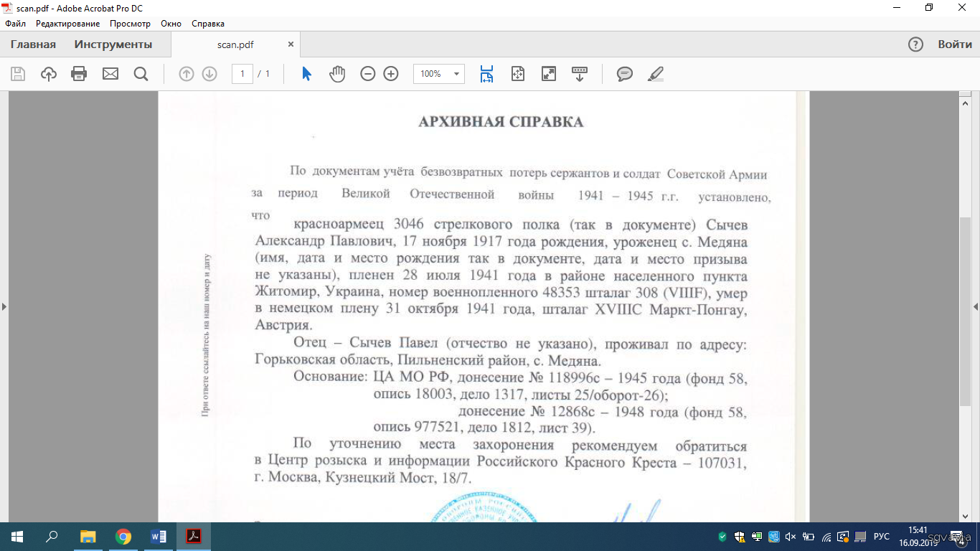
Task: Open the Просмотр menu
Action: click(131, 24)
